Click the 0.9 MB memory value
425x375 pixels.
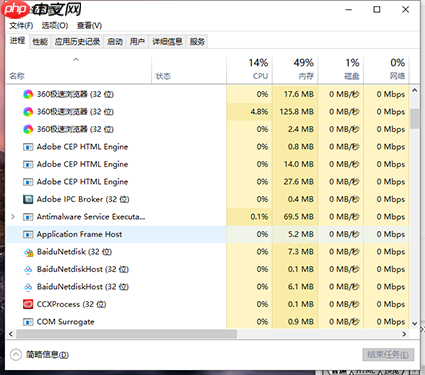click(301, 322)
